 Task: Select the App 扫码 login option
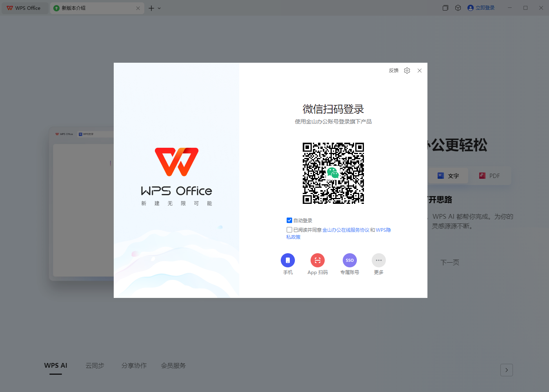point(318,260)
